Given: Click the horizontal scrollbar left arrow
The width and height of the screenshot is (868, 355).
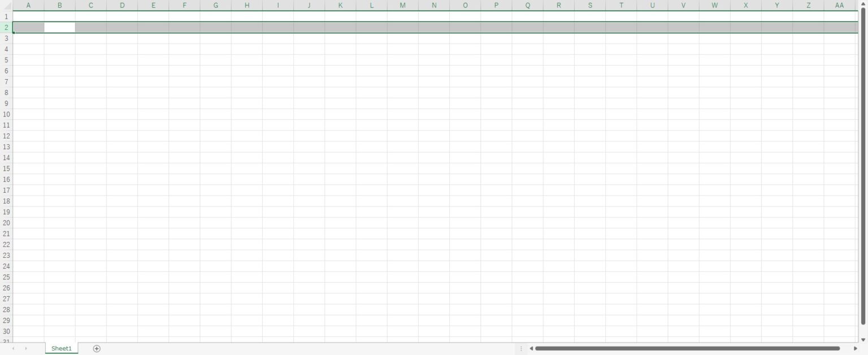Looking at the screenshot, I should point(531,349).
